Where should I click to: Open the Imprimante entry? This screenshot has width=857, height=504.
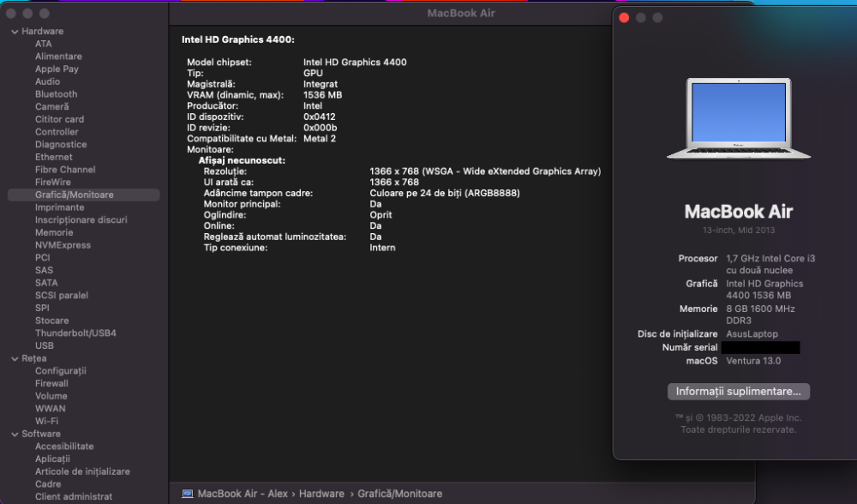pyautogui.click(x=60, y=207)
